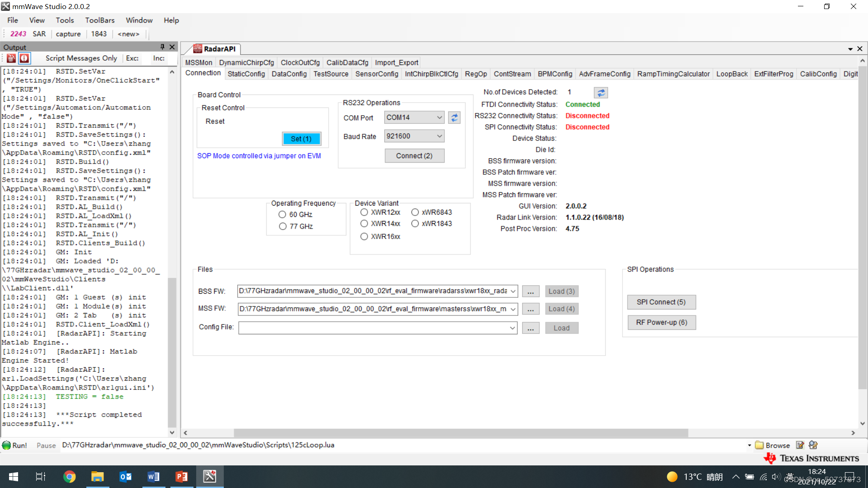Pin the Output panel
This screenshot has width=868, height=488.
click(x=162, y=47)
